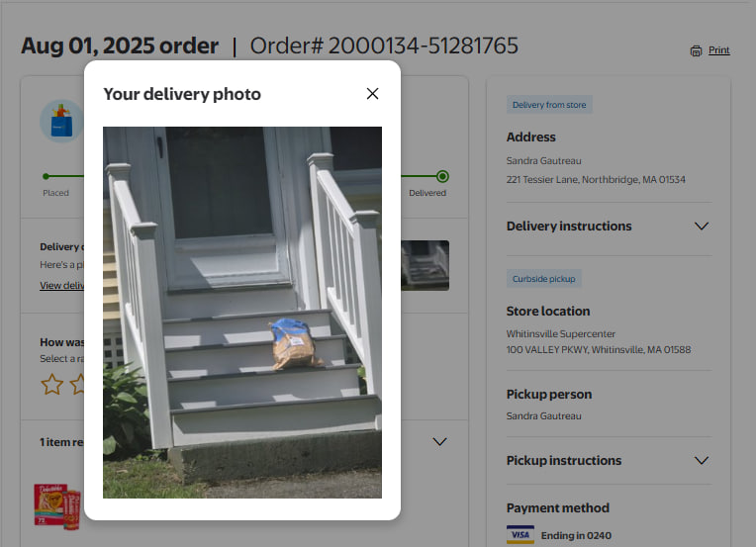
Task: Click the Visa card icon
Action: pos(520,534)
